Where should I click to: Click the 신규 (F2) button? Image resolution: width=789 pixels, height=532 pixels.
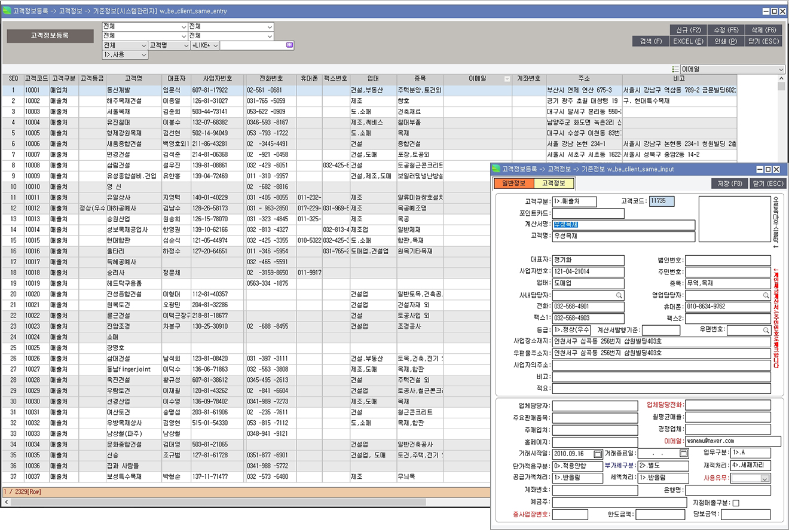[688, 30]
